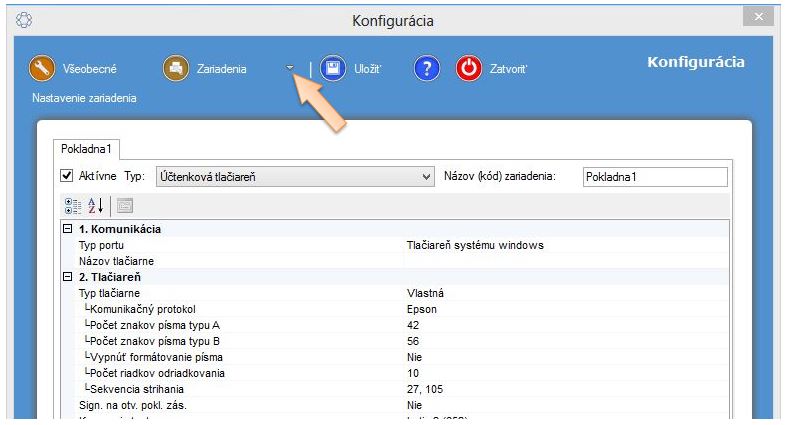Click the Zariadenia printer icon
The width and height of the screenshot is (785, 425).
(x=176, y=69)
